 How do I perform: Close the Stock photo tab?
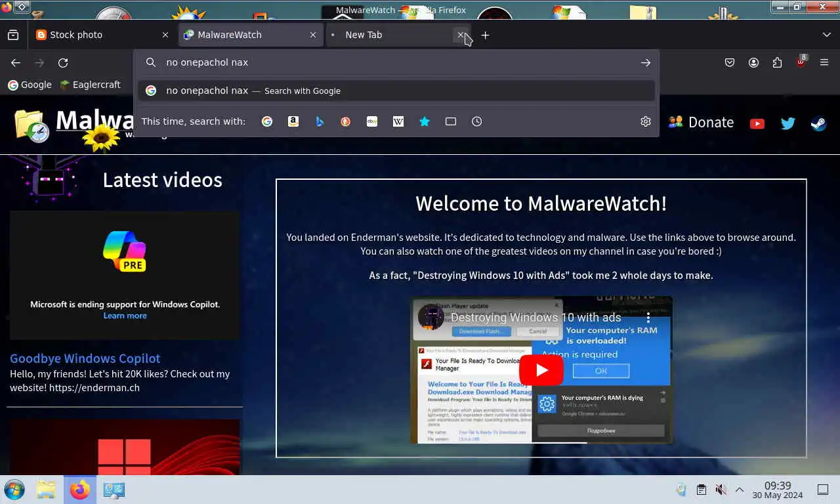click(x=165, y=35)
